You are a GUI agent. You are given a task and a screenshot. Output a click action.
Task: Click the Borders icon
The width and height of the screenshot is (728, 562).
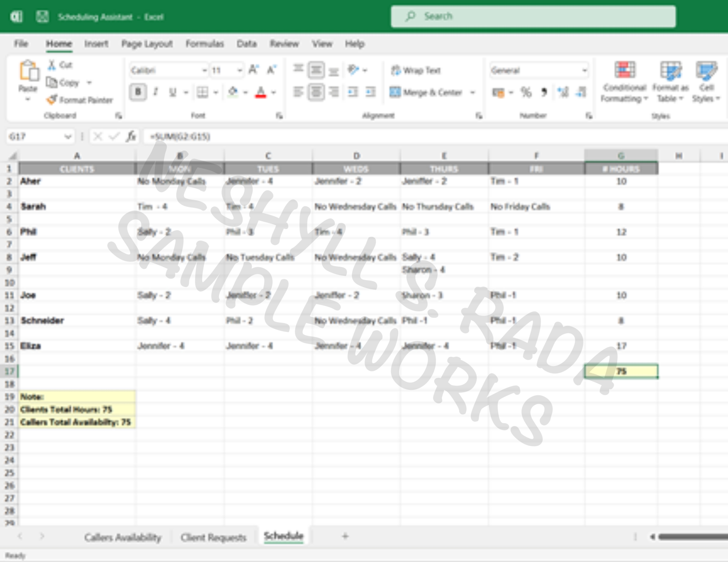(x=202, y=92)
